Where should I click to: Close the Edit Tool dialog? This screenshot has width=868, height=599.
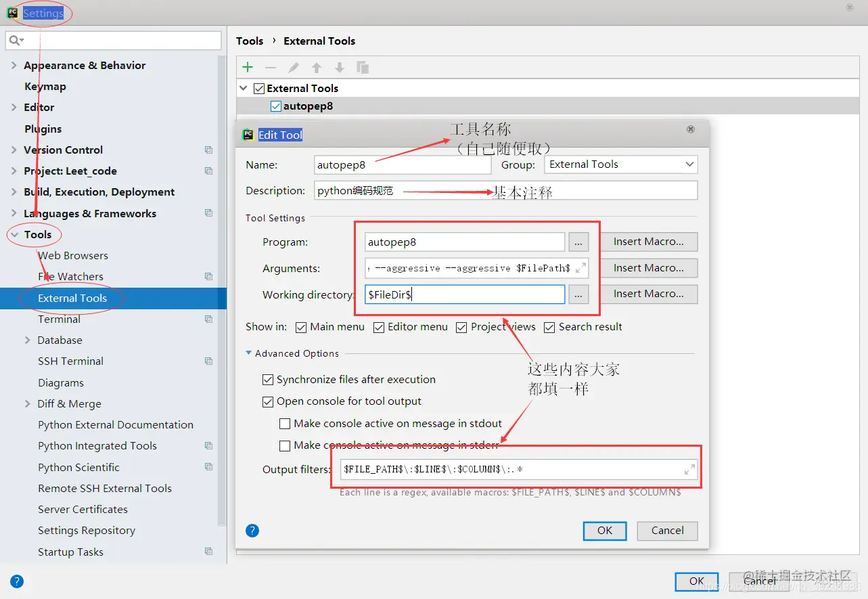(x=691, y=129)
